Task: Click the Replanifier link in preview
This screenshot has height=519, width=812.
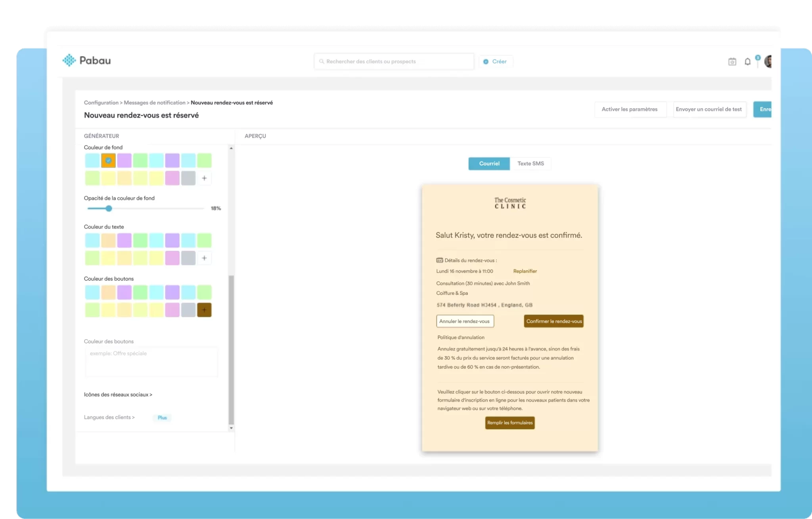Action: click(x=525, y=271)
